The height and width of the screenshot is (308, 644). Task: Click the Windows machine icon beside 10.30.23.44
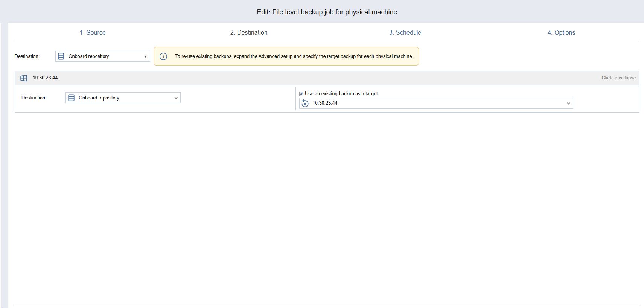coord(24,78)
